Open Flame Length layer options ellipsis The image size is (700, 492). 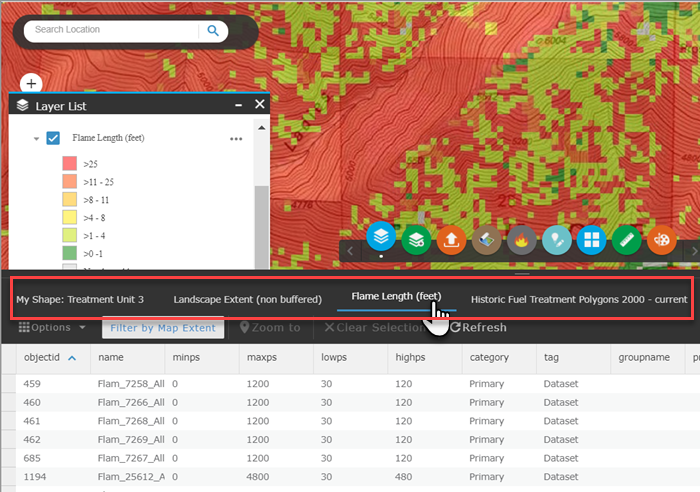click(x=236, y=139)
